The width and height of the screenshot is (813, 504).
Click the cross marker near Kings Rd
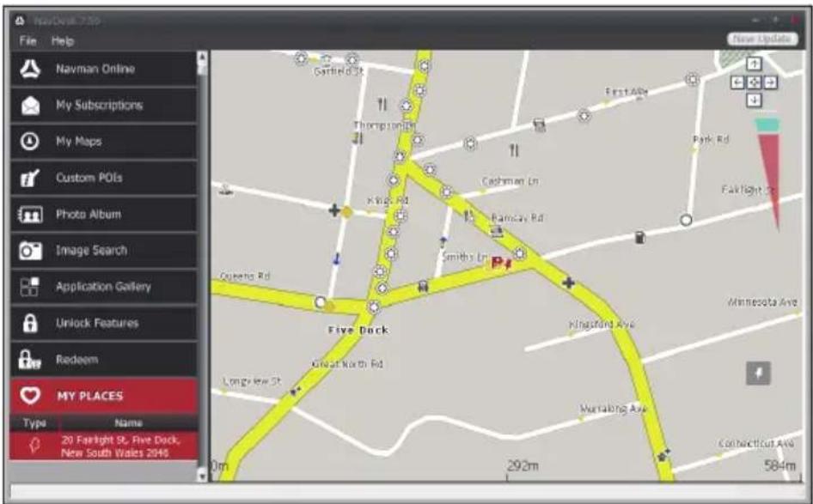click(334, 210)
